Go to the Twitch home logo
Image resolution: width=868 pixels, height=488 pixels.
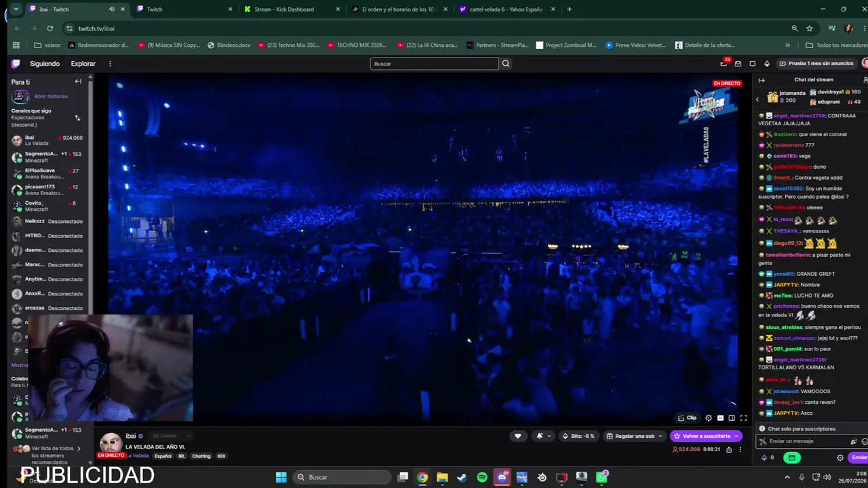(16, 64)
